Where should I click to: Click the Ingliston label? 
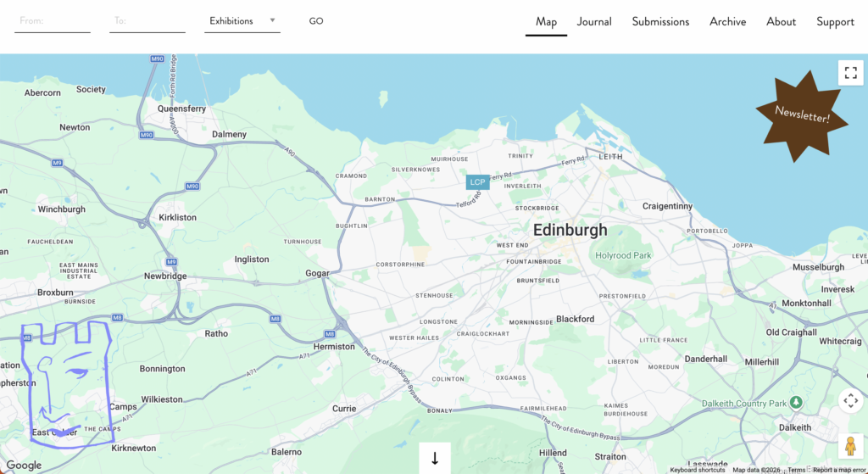pyautogui.click(x=251, y=259)
